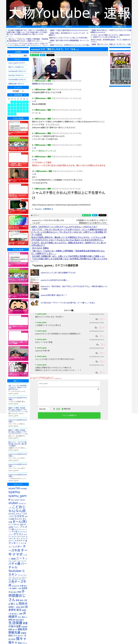Click comment name field syamu_game
The image size is (138, 644).
coord(69,384)
